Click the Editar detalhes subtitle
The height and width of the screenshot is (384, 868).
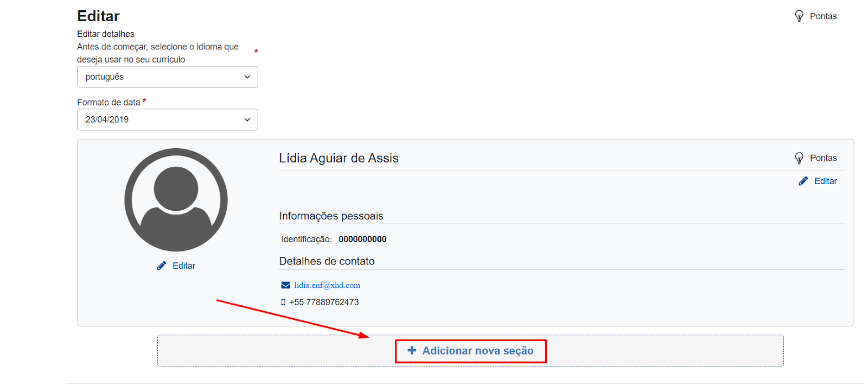tap(106, 34)
